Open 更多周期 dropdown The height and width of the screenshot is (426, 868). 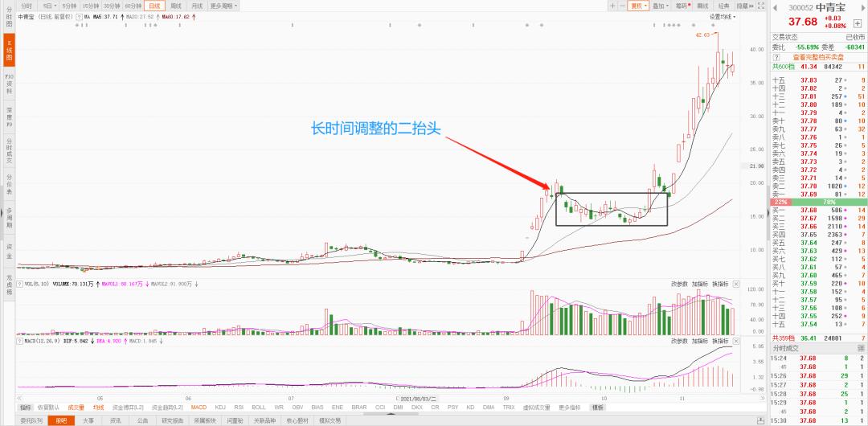point(223,6)
